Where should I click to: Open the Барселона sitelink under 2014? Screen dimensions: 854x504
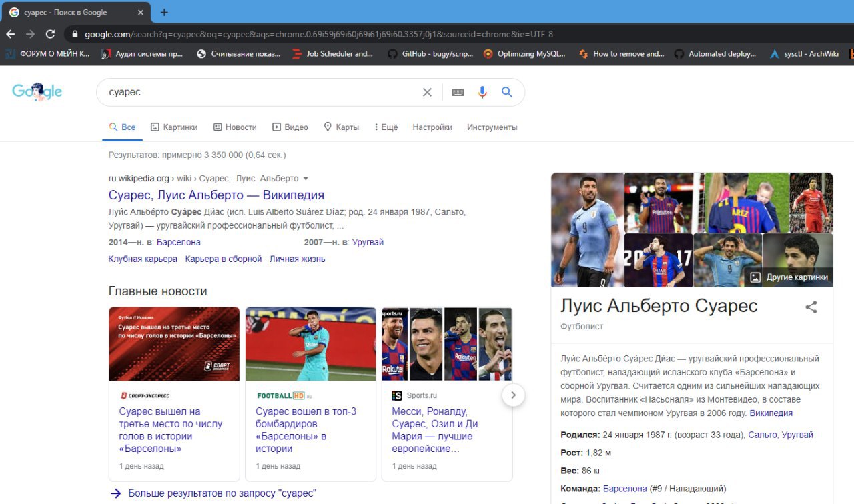point(179,242)
